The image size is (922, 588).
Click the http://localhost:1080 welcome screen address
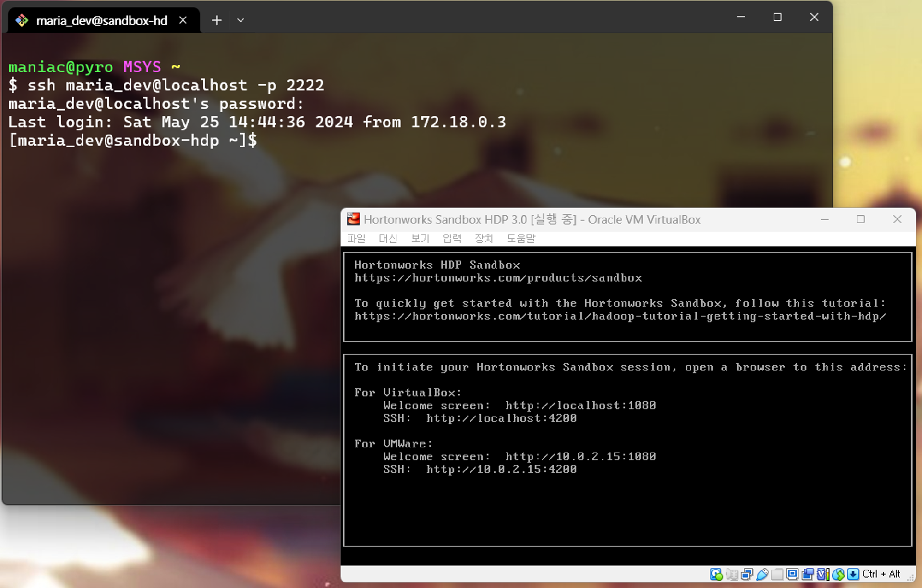[x=580, y=406]
